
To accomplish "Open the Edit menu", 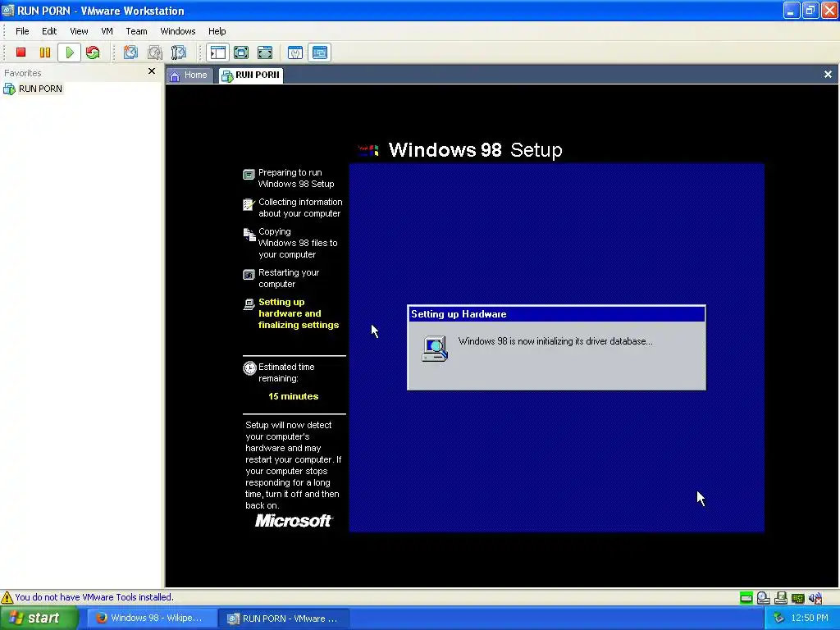I will (x=49, y=31).
